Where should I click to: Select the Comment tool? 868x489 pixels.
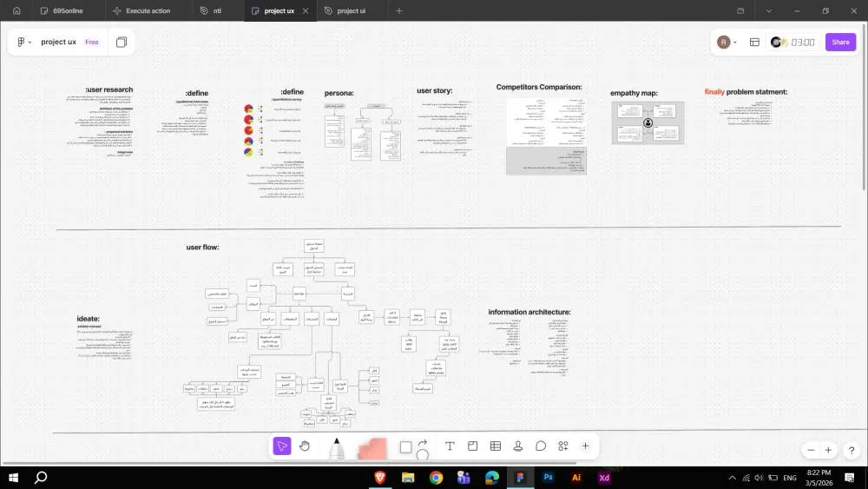541,446
